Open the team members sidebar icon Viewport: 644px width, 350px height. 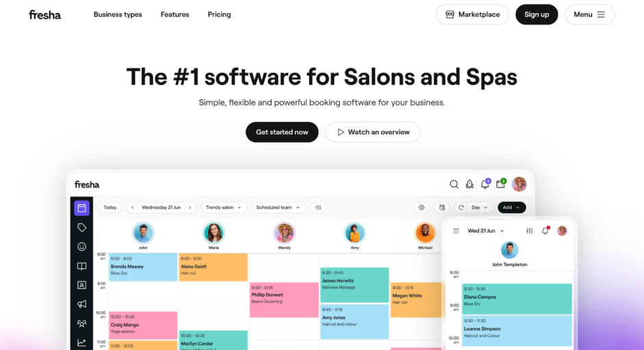tap(82, 324)
